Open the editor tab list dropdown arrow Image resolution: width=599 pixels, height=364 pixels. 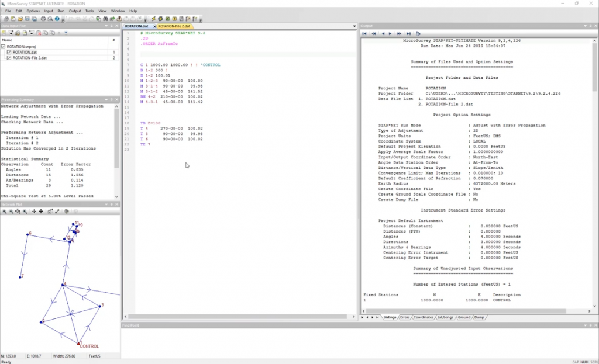354,26
